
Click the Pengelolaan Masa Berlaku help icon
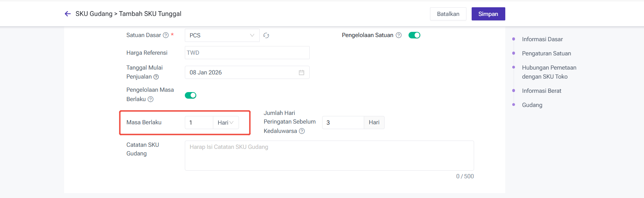[151, 99]
